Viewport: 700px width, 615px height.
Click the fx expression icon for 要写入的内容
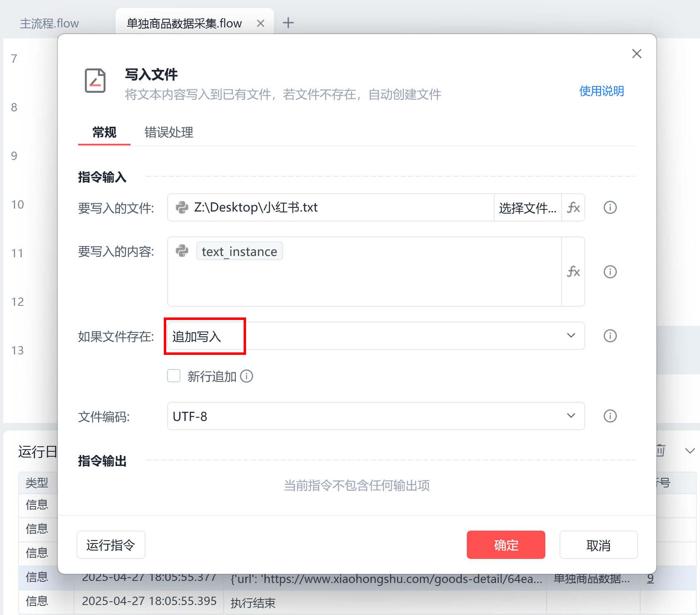[574, 272]
